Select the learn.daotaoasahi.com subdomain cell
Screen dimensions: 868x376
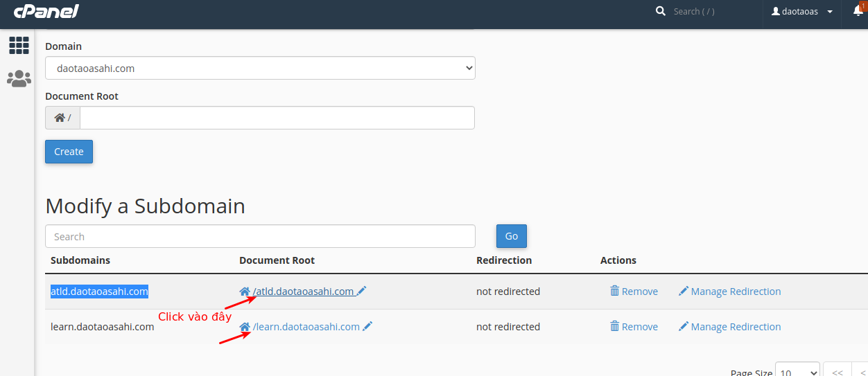102,327
